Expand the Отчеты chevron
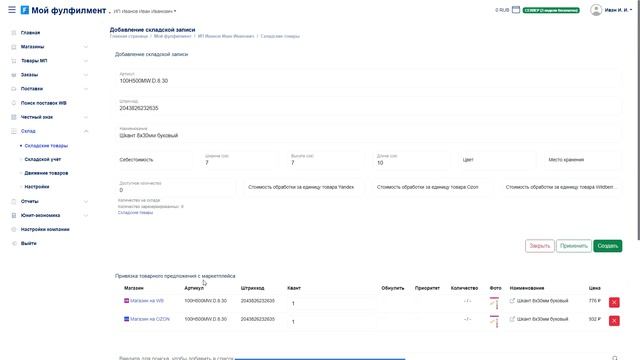The width and height of the screenshot is (640, 360). tap(86, 202)
